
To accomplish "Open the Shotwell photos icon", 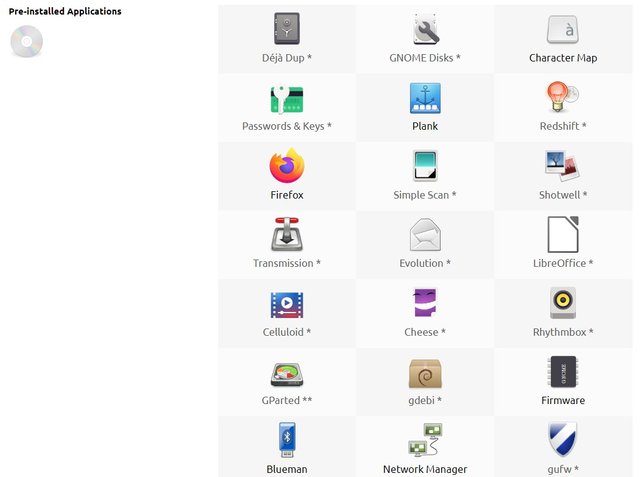I will click(562, 166).
